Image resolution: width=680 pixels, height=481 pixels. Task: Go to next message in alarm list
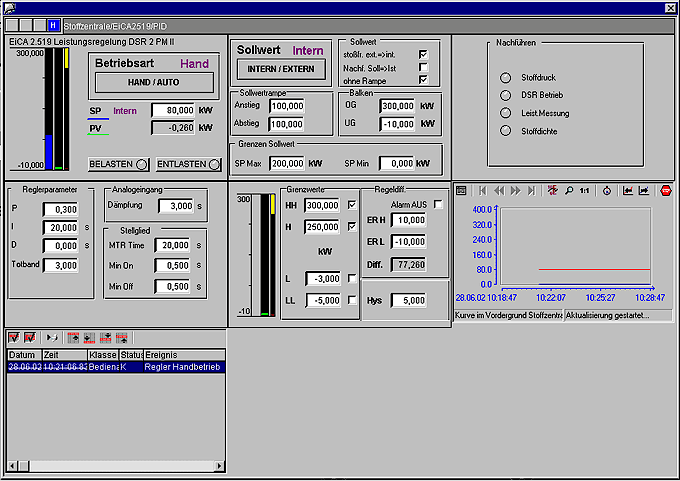[105, 337]
